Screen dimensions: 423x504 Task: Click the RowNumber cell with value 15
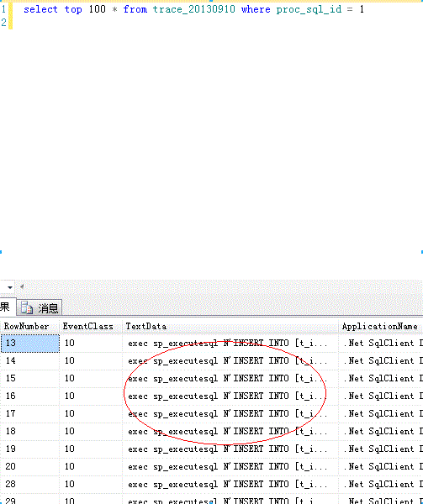tap(29, 379)
